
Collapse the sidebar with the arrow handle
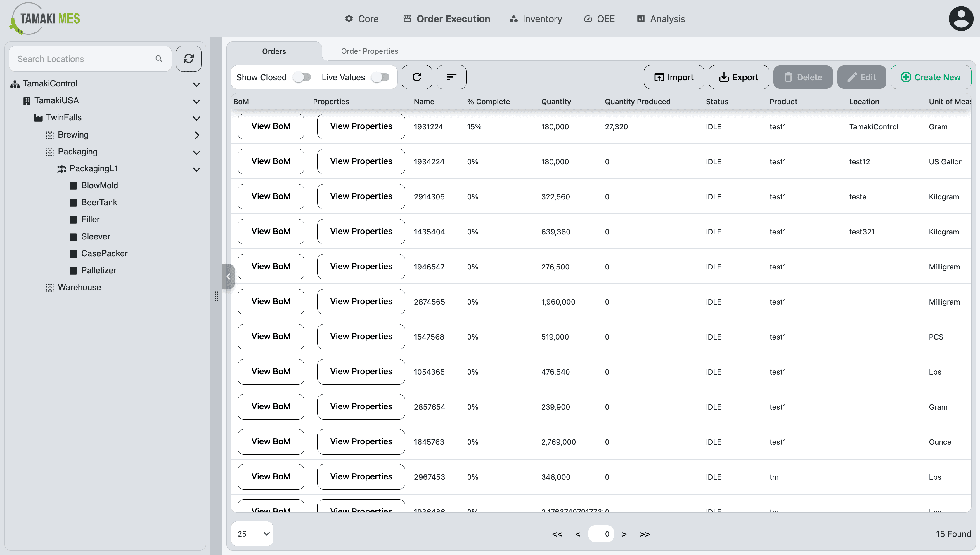pyautogui.click(x=228, y=276)
